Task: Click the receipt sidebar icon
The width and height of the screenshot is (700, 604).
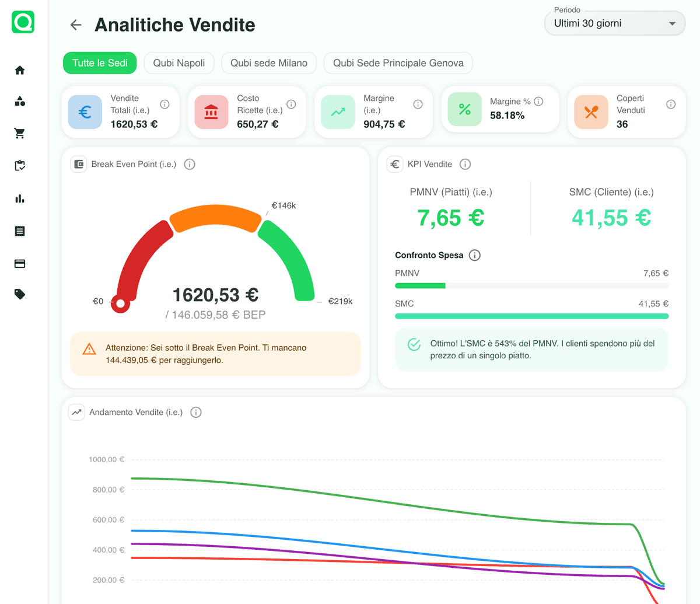Action: (x=20, y=231)
